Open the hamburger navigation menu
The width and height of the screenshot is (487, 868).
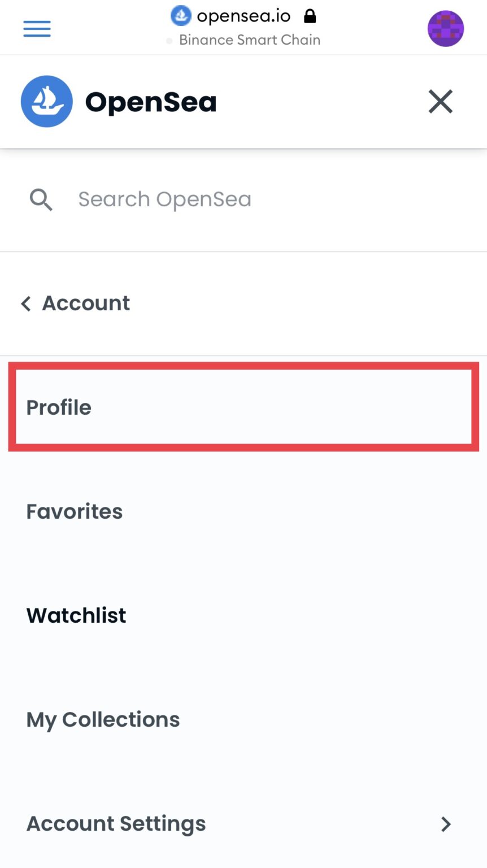point(36,28)
